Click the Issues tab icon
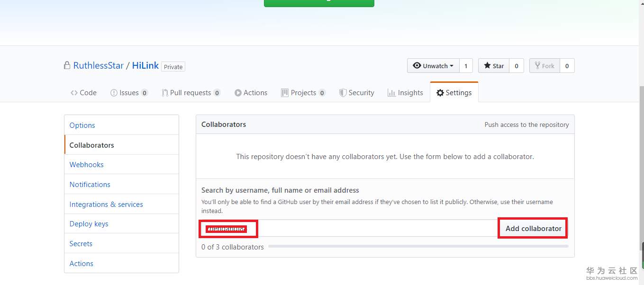Image resolution: width=644 pixels, height=285 pixels. pyautogui.click(x=114, y=93)
